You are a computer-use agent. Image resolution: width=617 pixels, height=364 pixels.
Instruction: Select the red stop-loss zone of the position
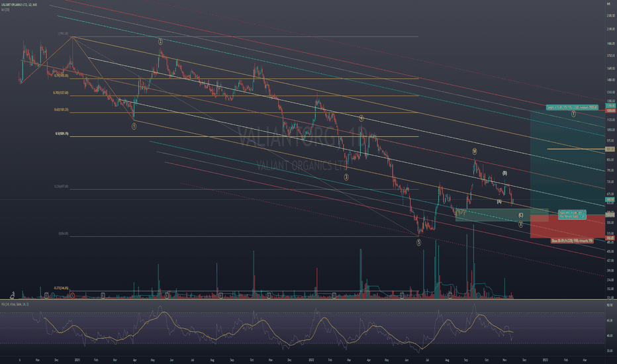[x=567, y=226]
